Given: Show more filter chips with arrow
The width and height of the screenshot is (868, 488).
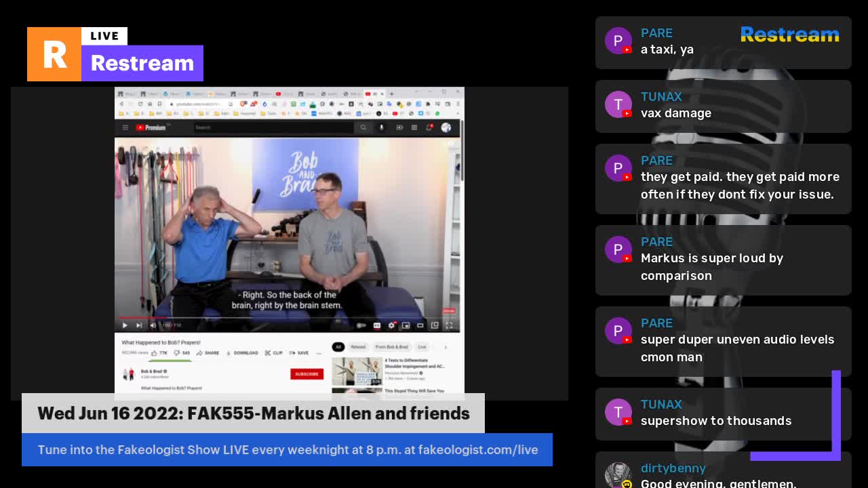Looking at the screenshot, I should 446,347.
